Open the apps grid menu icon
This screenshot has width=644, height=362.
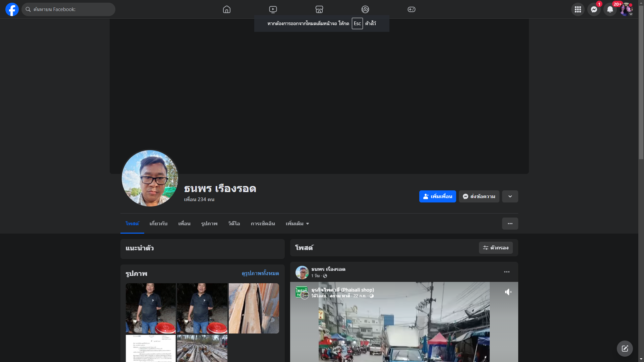pos(578,9)
